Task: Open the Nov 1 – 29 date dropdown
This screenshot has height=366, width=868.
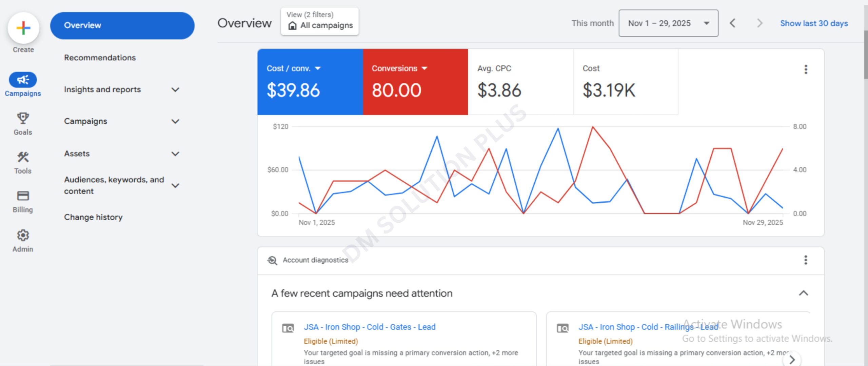Action: (x=668, y=23)
